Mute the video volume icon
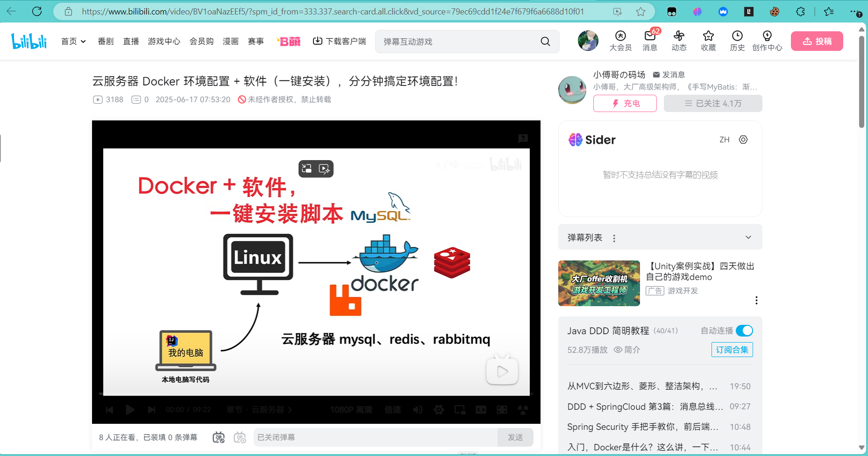The height and width of the screenshot is (456, 868). [x=418, y=410]
